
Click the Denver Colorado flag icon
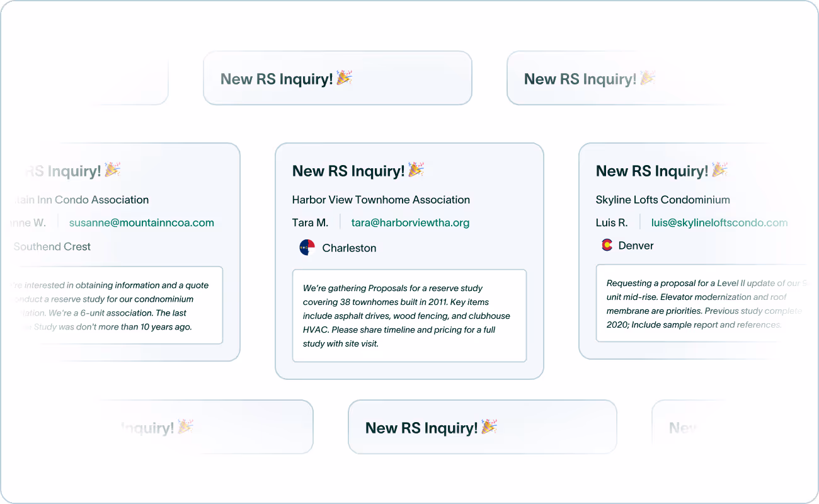[607, 245]
